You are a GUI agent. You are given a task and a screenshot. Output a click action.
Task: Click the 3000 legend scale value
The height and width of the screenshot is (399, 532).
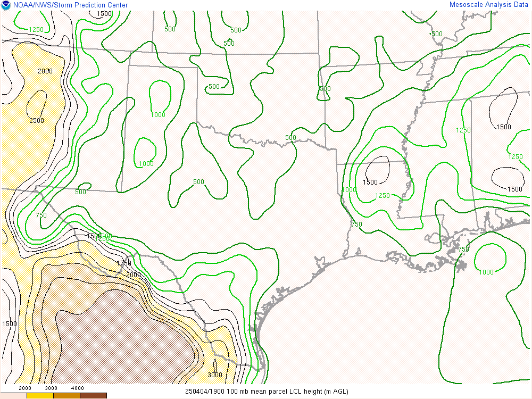[51, 388]
